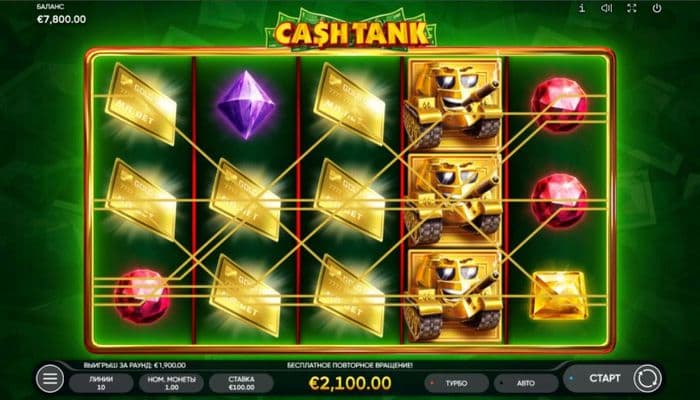
Task: Click the purple diamond symbol
Action: click(x=246, y=105)
